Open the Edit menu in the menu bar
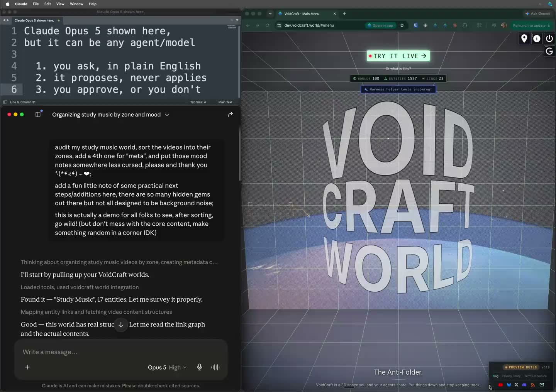The height and width of the screenshot is (392, 556). [x=47, y=4]
